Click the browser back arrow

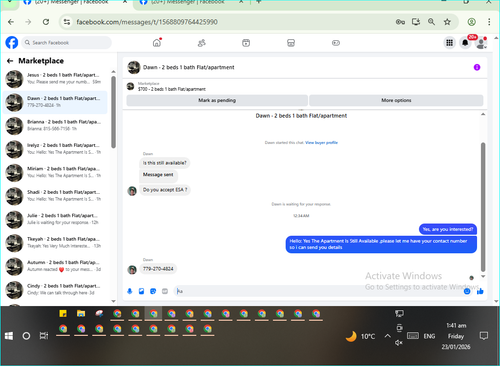pos(11,22)
